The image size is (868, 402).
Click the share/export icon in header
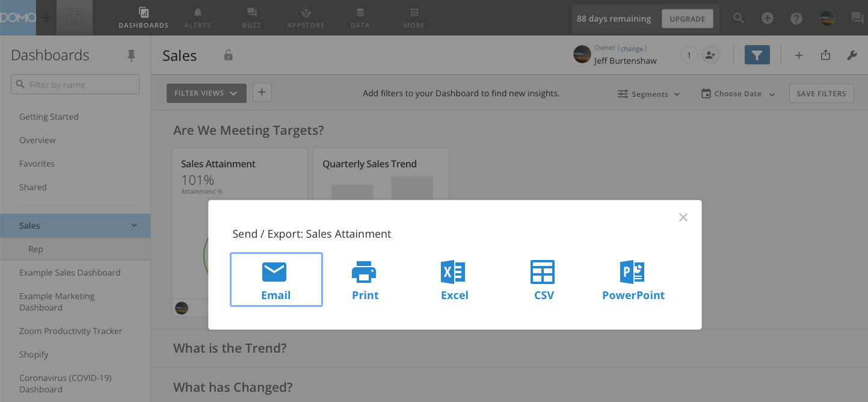pyautogui.click(x=825, y=55)
